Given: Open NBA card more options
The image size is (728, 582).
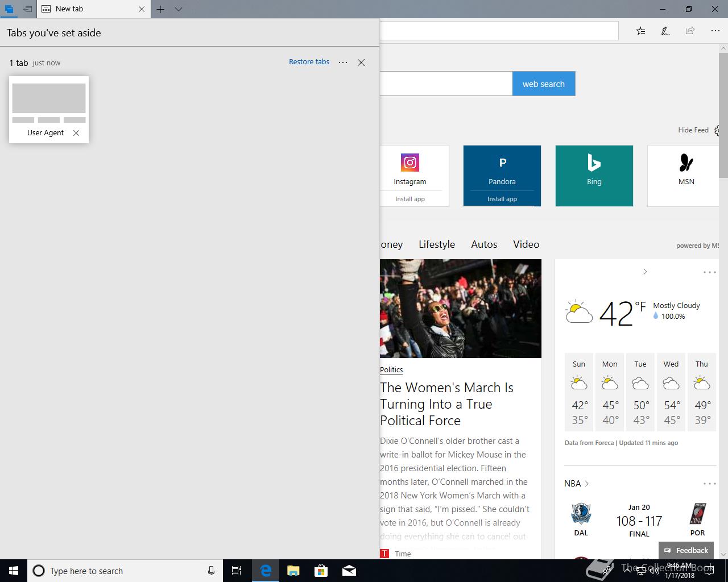Looking at the screenshot, I should (710, 484).
